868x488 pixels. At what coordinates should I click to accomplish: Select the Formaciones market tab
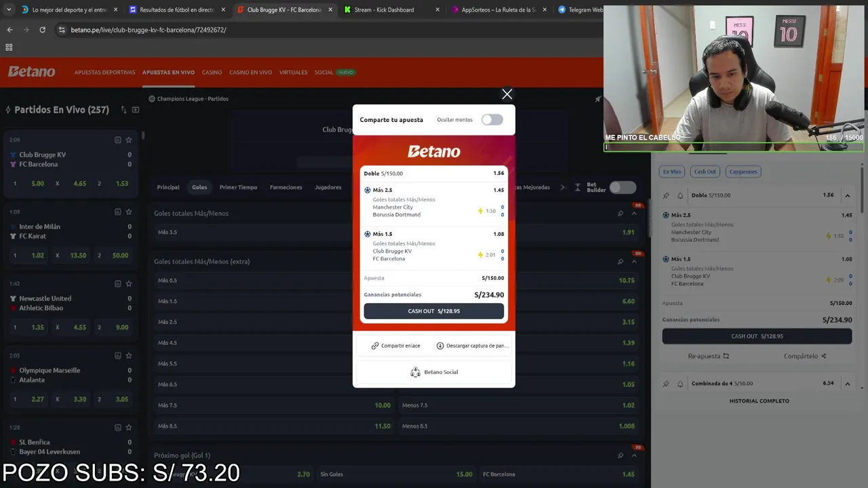[286, 187]
